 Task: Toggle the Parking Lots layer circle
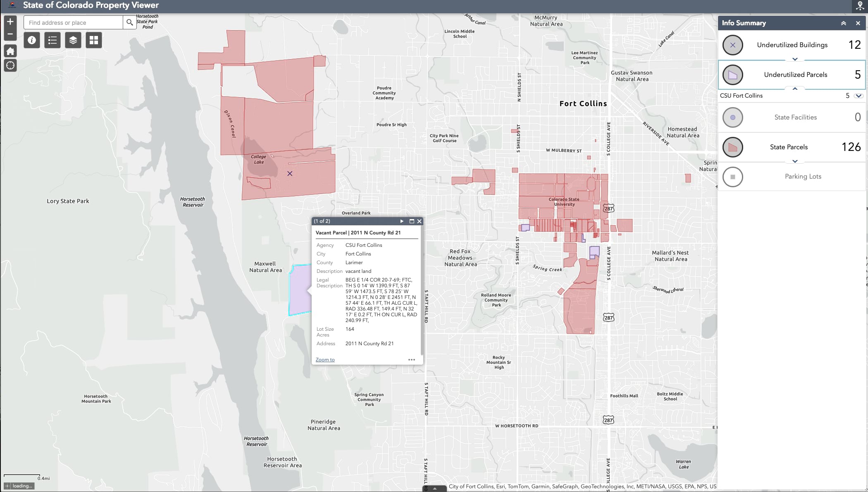[732, 177]
